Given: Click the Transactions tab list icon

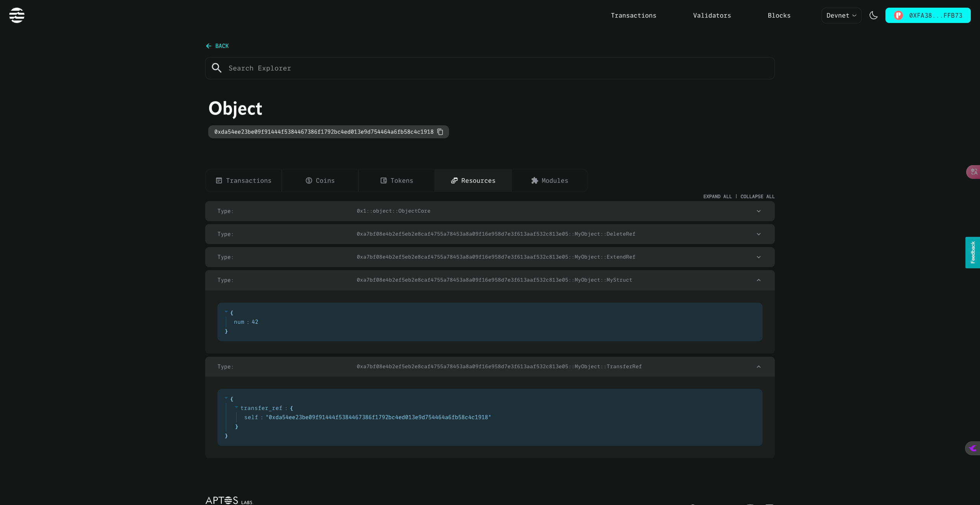Looking at the screenshot, I should pos(219,180).
